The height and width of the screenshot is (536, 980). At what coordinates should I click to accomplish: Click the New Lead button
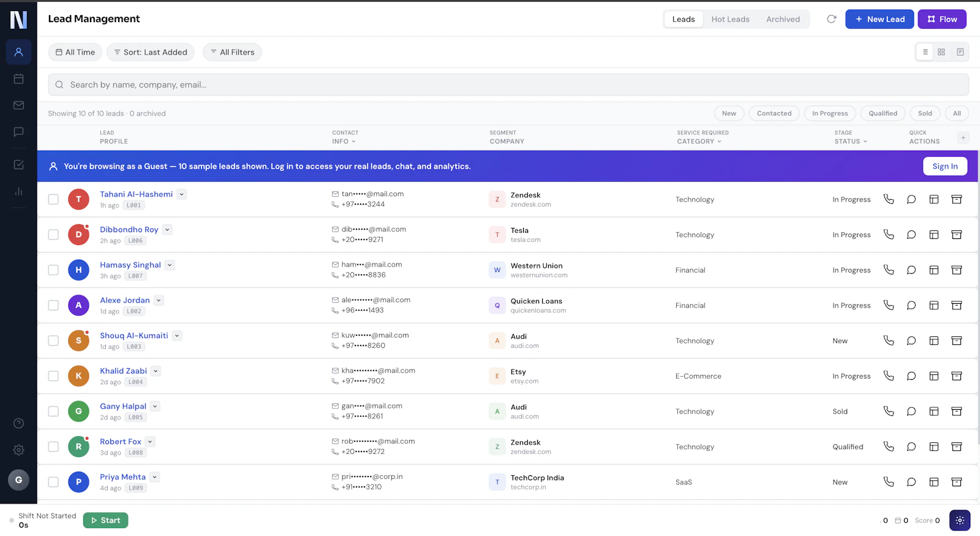(x=880, y=19)
